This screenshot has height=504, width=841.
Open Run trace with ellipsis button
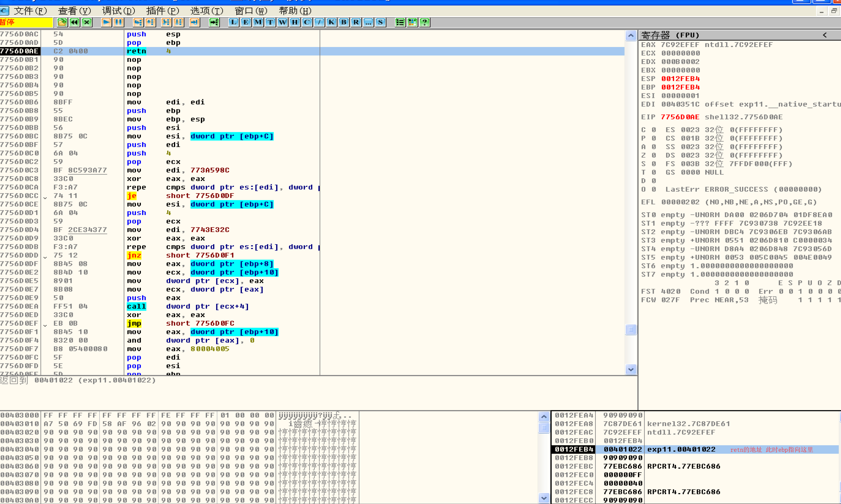click(x=368, y=22)
